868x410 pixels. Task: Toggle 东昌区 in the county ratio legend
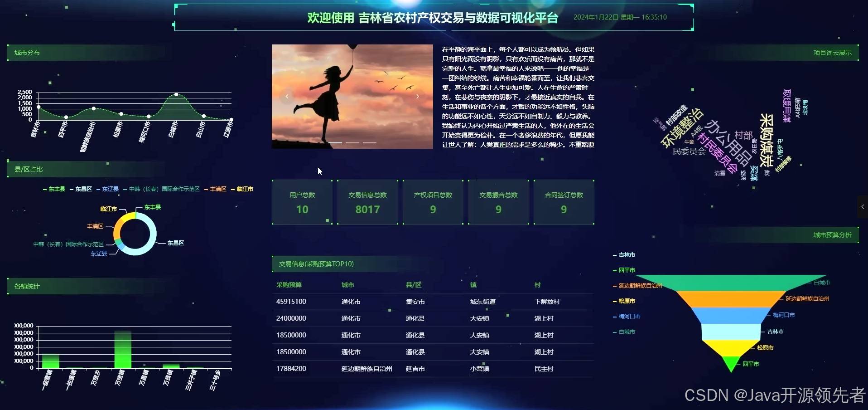[x=81, y=189]
